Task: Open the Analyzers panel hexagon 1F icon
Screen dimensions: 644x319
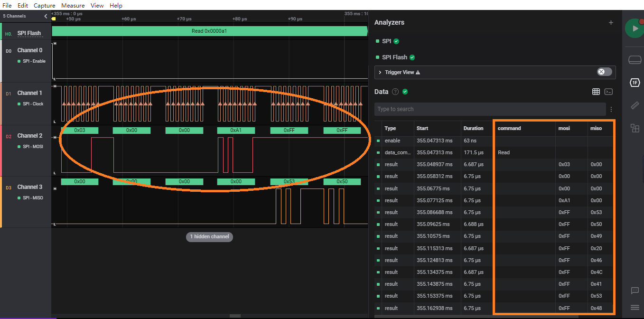Action: pos(635,83)
